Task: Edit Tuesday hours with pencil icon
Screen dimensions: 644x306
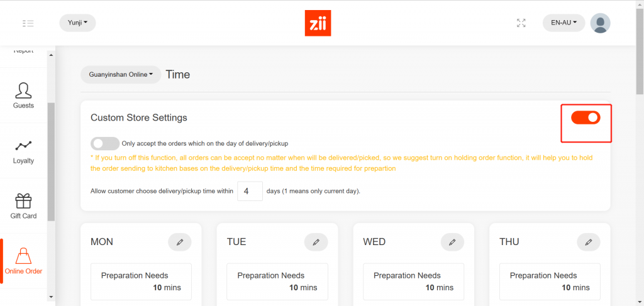Action: (x=316, y=242)
